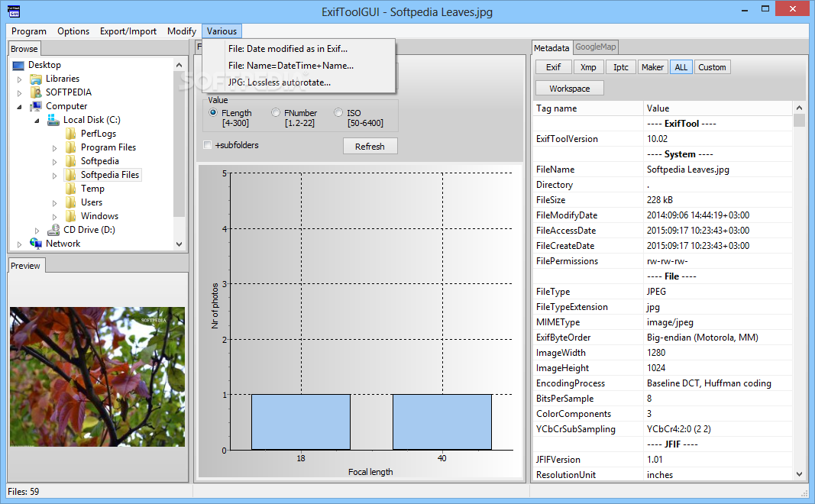Click the Libraries folder icon
Screen dimensions: 815x504
tap(36, 79)
